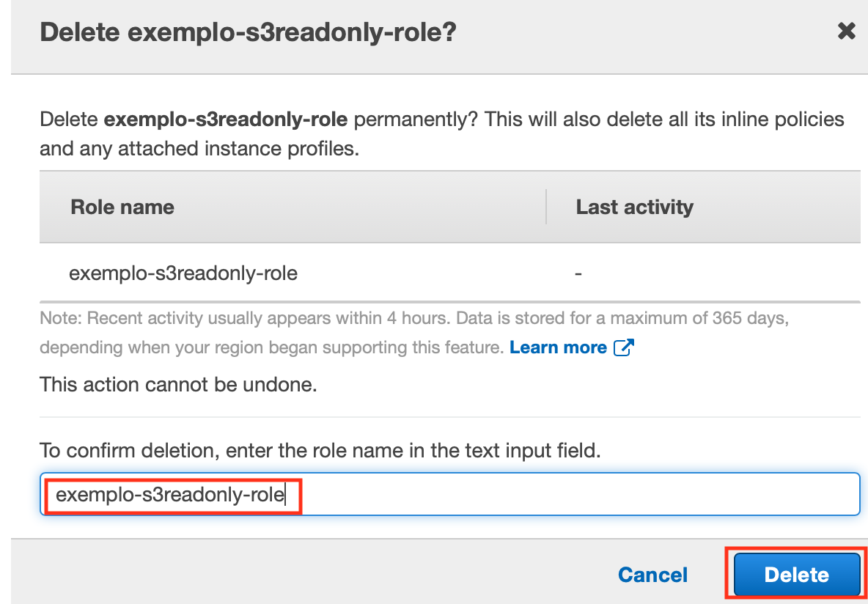
Task: Select the exemplo-s3readonly-role table row
Action: tap(449, 273)
